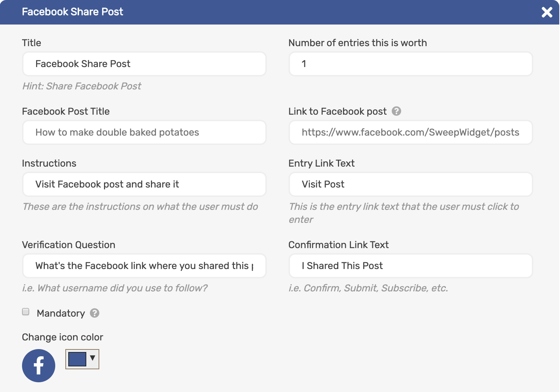
Task: Select the Facebook Post Title field
Action: tap(144, 132)
